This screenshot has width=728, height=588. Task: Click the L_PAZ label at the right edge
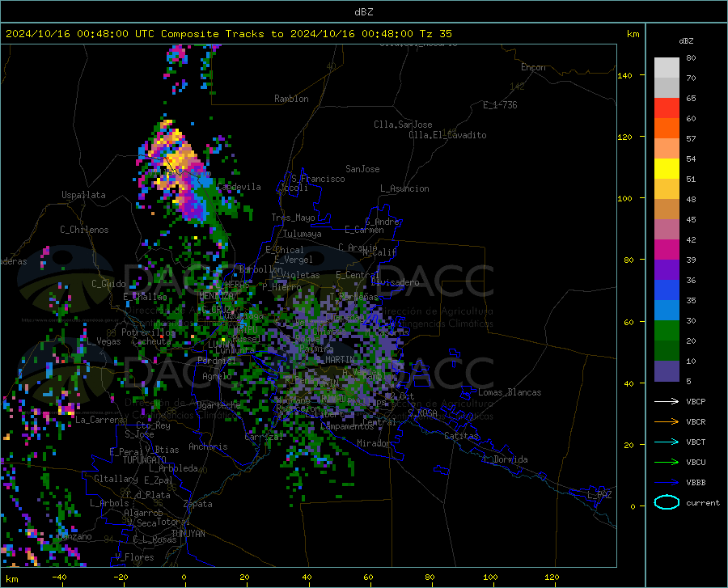pyautogui.click(x=599, y=495)
